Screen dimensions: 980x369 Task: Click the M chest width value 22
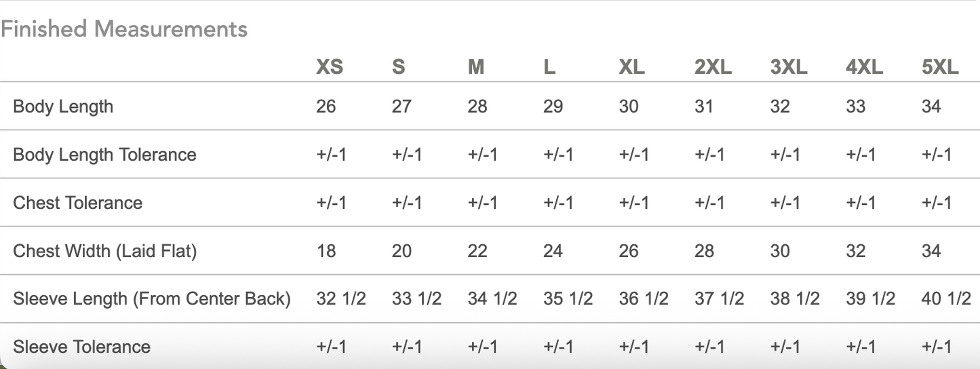pyautogui.click(x=477, y=251)
